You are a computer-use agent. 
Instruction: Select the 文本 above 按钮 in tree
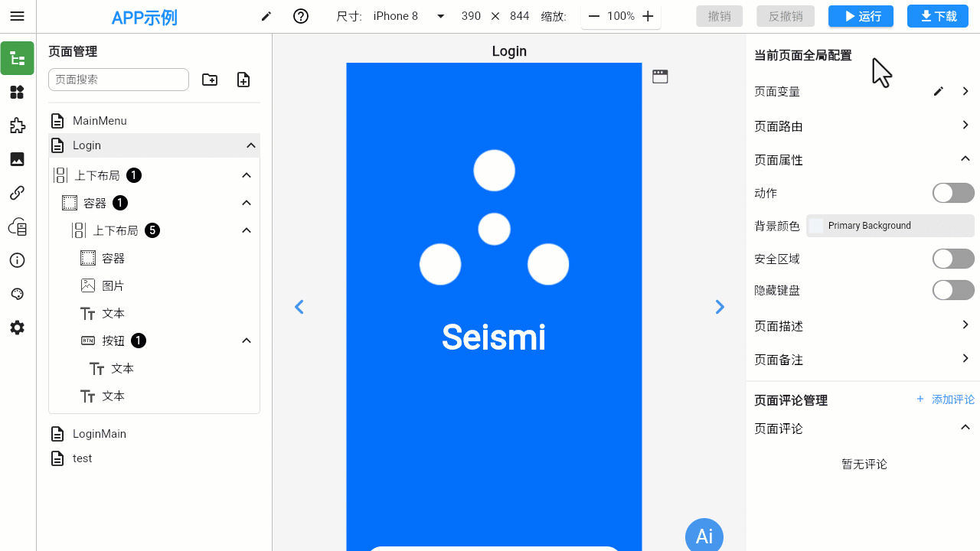113,313
